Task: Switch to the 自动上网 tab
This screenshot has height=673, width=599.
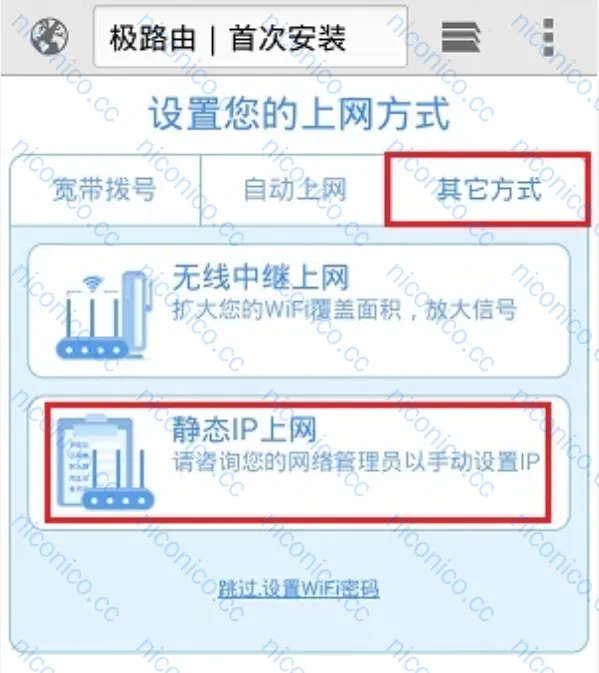Action: point(295,190)
